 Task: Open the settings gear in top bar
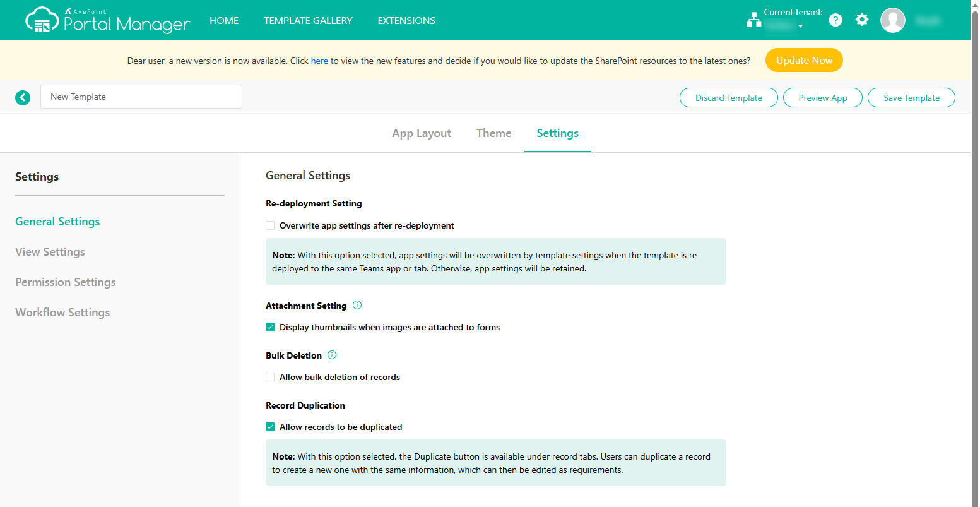[x=862, y=20]
